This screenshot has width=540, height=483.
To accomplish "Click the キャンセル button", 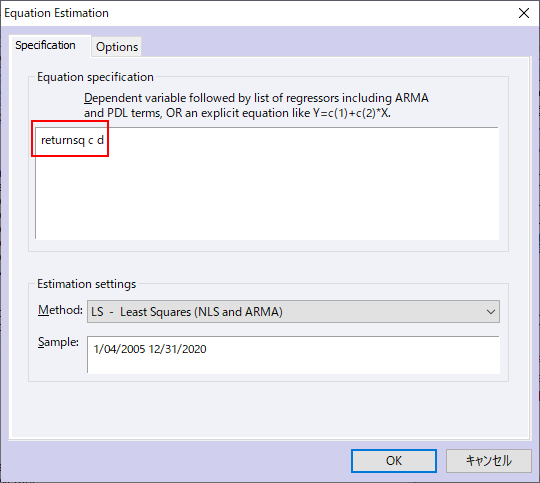I will 489,461.
